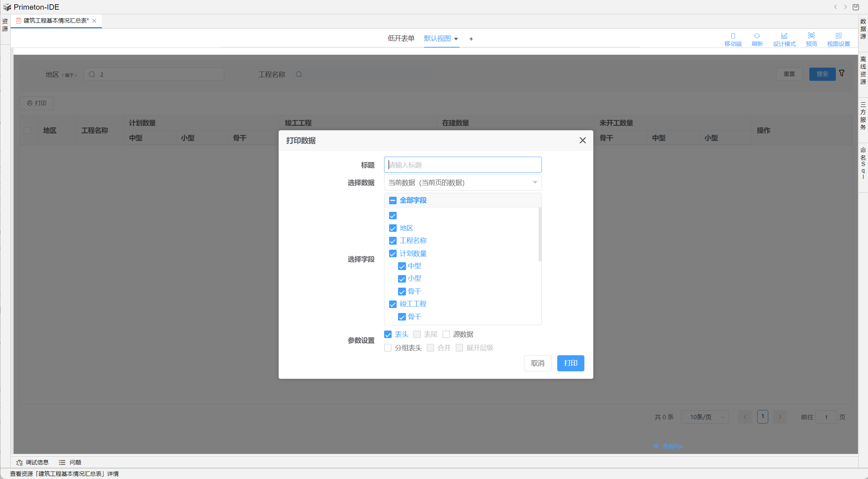Viewport: 868px width, 479px height.
Task: Expand the 选择数据 dropdown
Action: (x=462, y=182)
